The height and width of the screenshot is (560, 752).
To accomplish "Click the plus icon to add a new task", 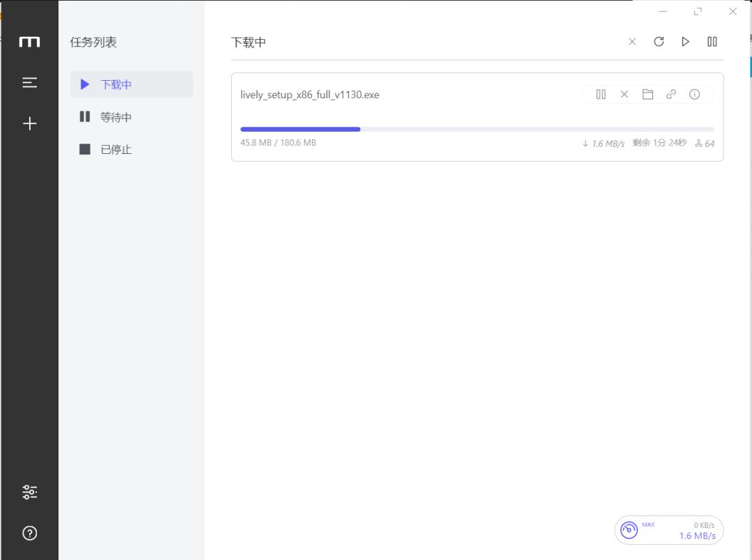I will (29, 123).
